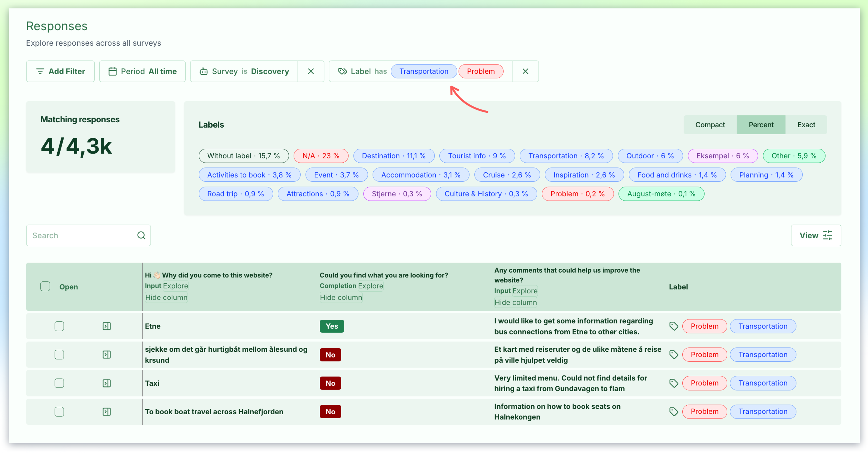Switch label display to Percent
The image size is (868, 453).
[761, 125]
